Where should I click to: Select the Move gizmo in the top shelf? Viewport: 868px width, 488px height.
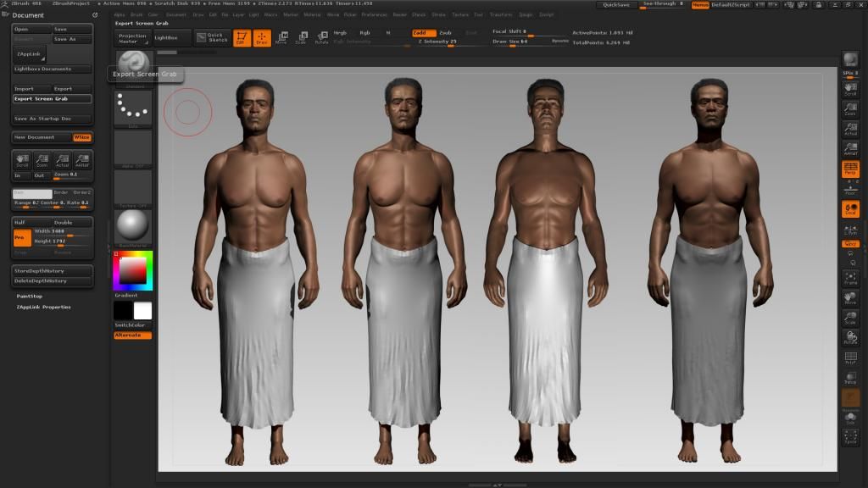pyautogui.click(x=281, y=37)
